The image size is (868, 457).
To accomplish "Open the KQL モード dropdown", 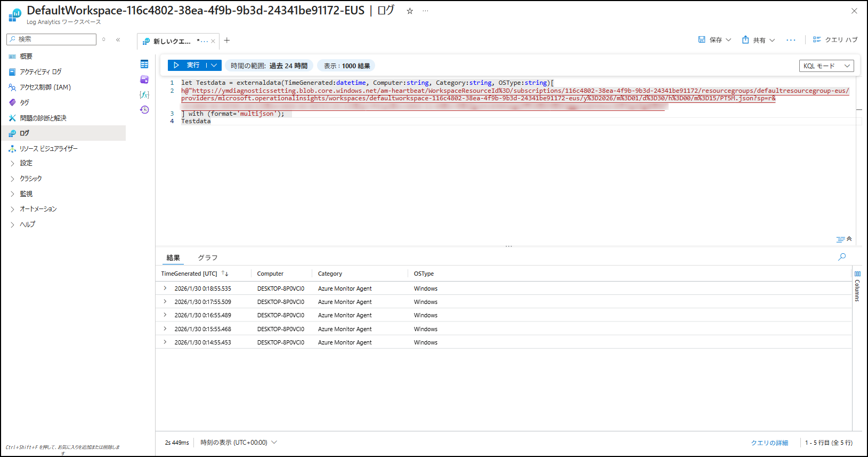I will pyautogui.click(x=826, y=66).
